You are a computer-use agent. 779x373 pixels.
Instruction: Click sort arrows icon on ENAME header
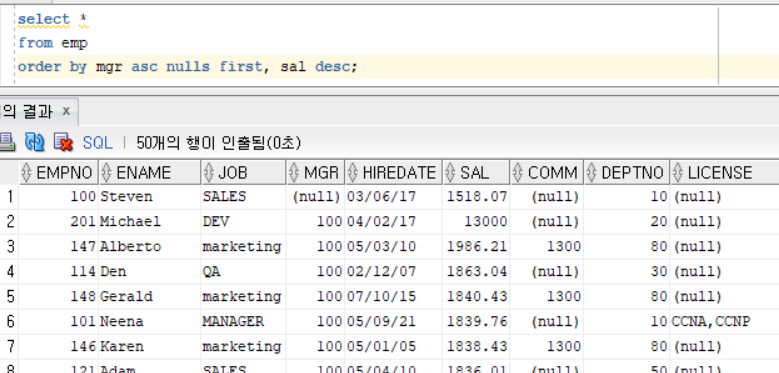(106, 173)
